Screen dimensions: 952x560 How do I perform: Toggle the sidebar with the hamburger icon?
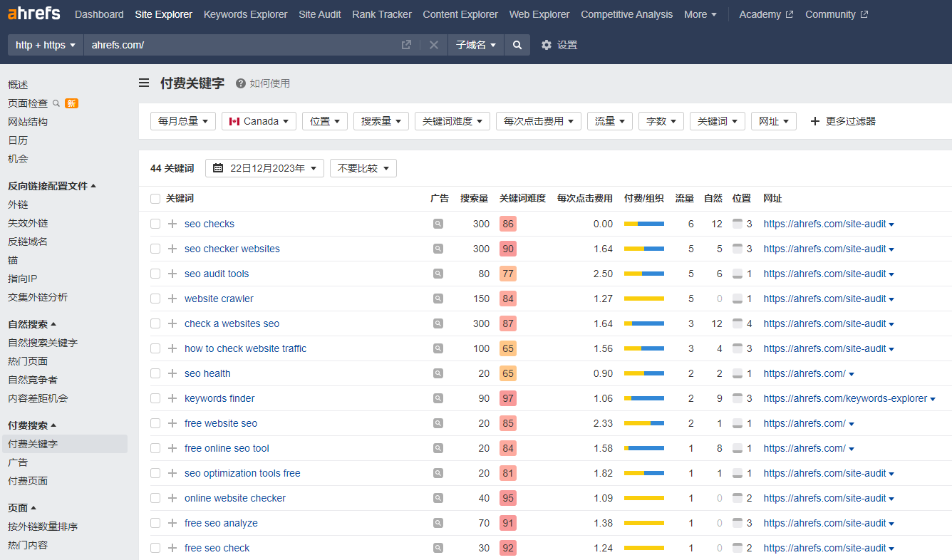tap(144, 83)
